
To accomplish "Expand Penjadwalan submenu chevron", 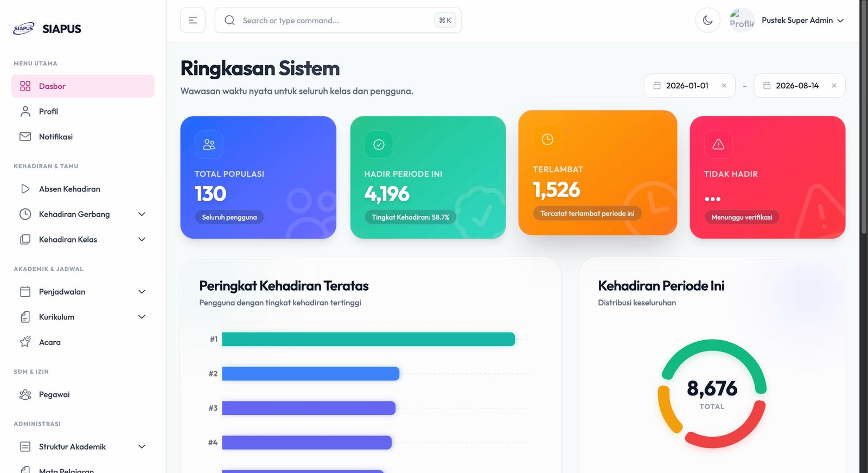I will tap(142, 292).
